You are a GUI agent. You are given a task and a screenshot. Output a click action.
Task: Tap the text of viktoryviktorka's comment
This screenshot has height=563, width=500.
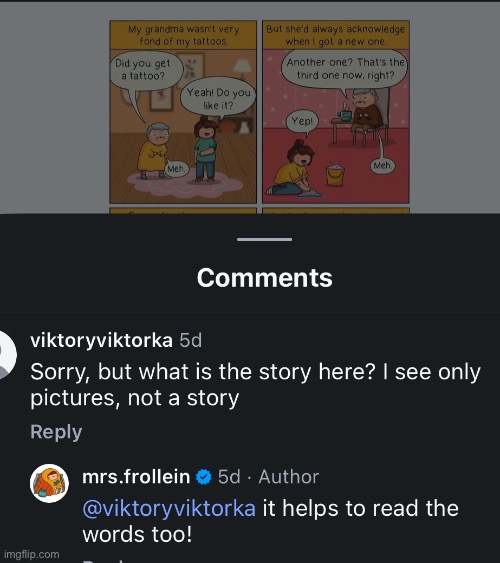[x=255, y=385]
